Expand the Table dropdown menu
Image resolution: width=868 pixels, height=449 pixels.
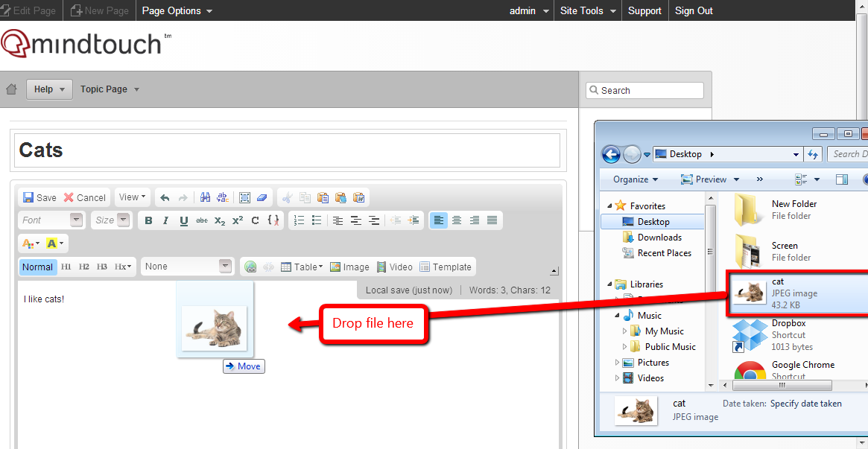click(x=302, y=267)
